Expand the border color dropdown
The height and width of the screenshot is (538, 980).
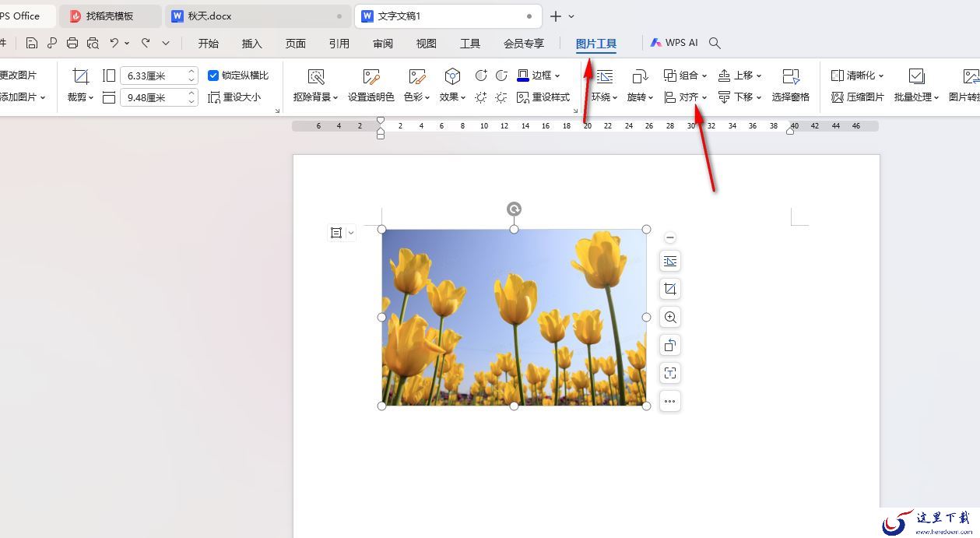(x=557, y=76)
